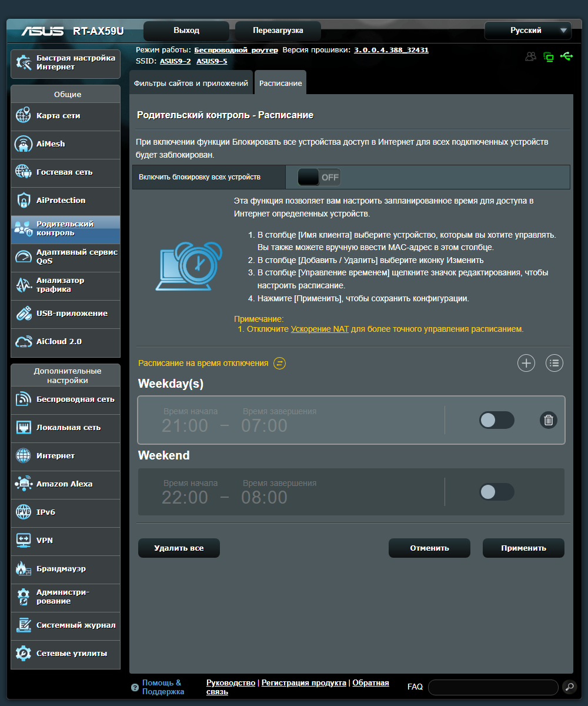Open the Русский language dropdown
Image resolution: width=588 pixels, height=706 pixels.
pos(528,31)
